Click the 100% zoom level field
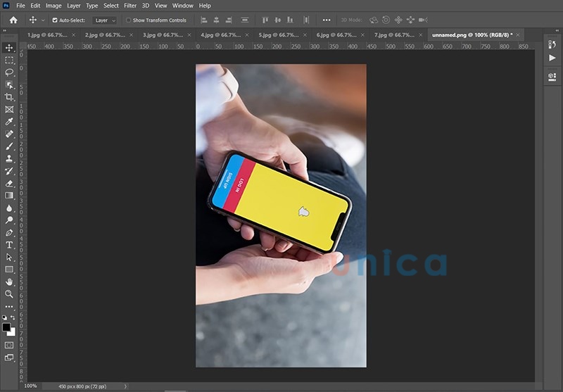 [x=31, y=386]
